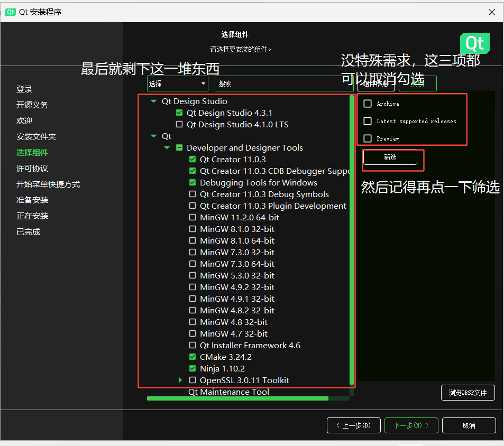Uncheck Debugging Tools for Windows
Viewport: 504px width, 446px height.
coord(193,182)
